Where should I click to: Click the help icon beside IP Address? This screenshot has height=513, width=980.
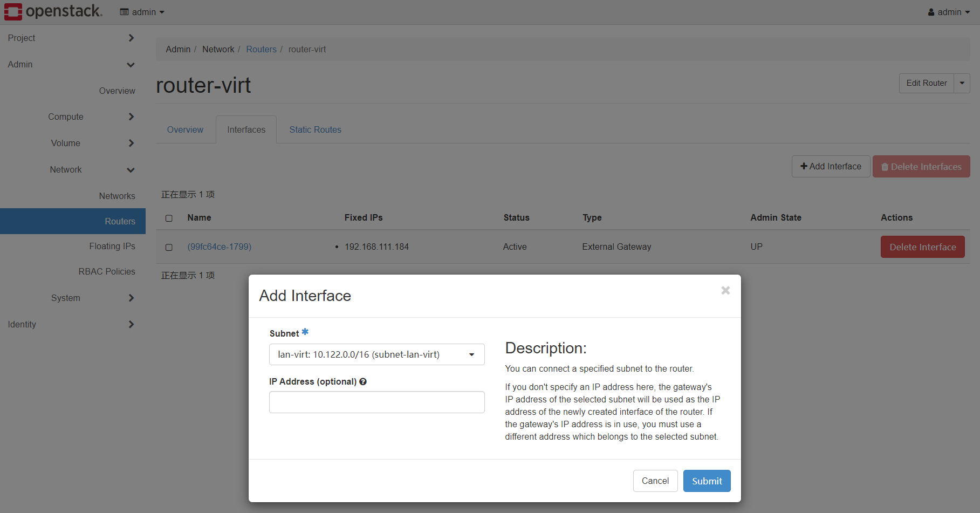[363, 382]
